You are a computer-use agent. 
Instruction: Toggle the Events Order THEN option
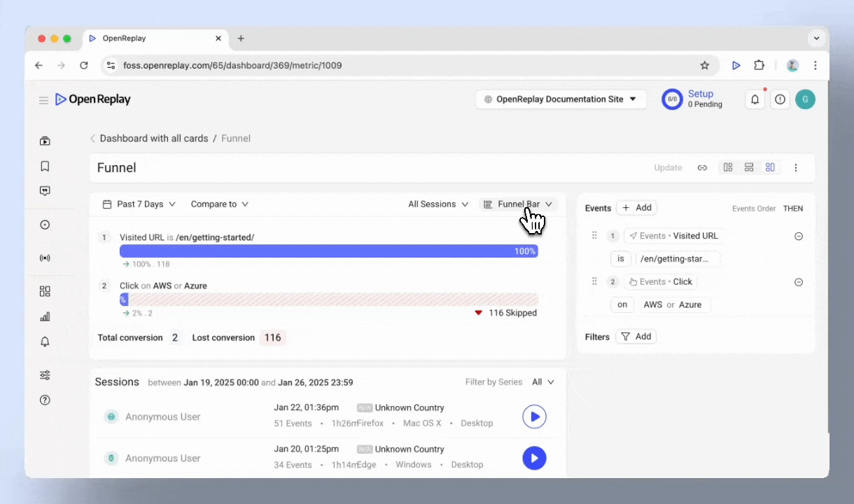(x=793, y=209)
